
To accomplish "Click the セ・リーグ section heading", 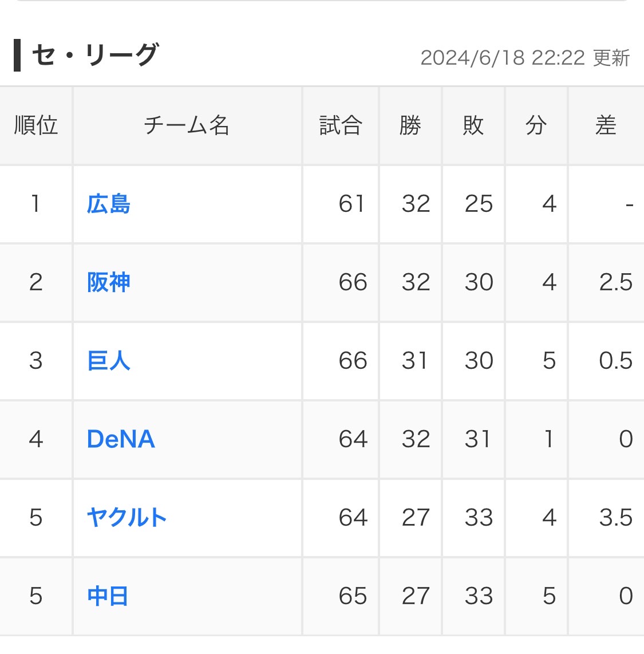I will tap(94, 56).
